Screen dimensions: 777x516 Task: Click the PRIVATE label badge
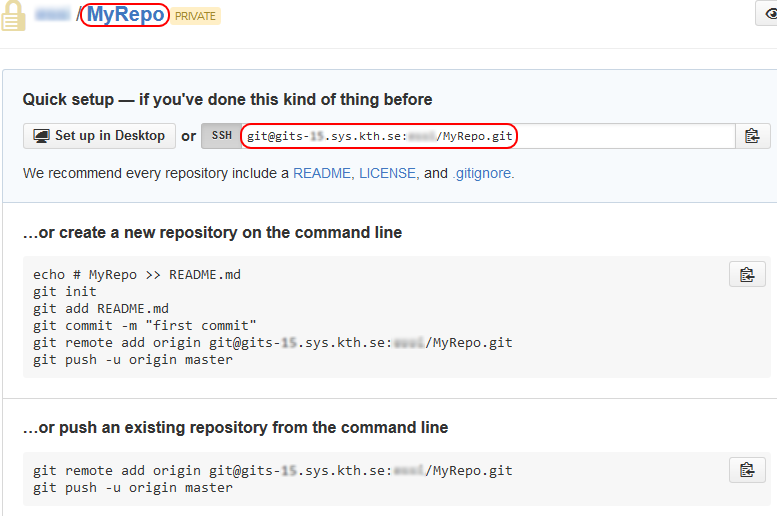(x=196, y=16)
